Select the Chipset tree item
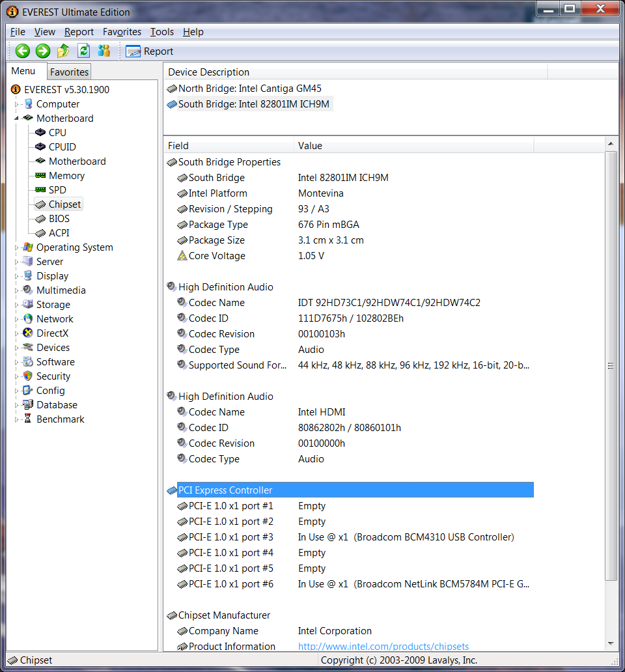625x672 pixels. [x=64, y=204]
